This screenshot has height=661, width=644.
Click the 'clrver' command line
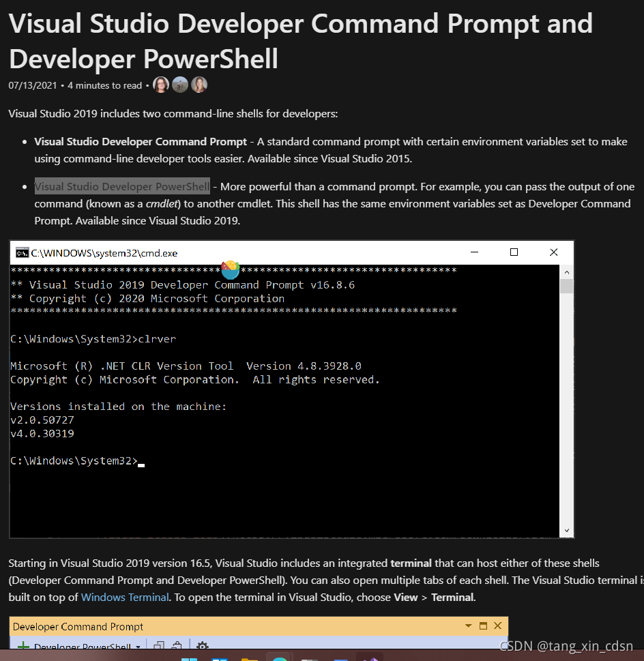(x=93, y=339)
